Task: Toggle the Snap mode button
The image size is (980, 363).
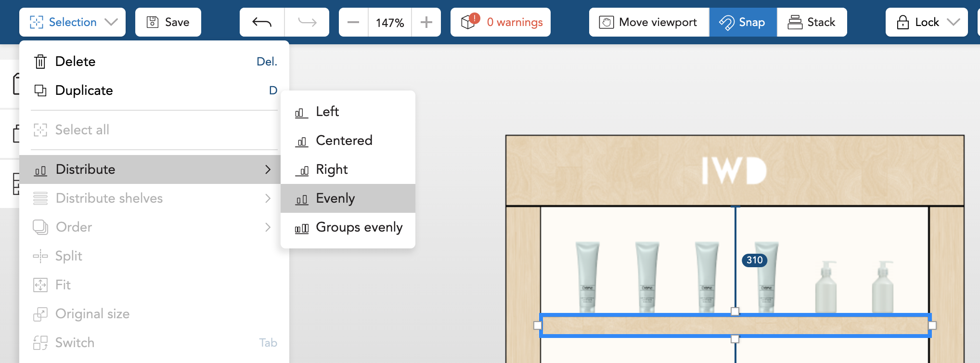Action: pyautogui.click(x=742, y=22)
